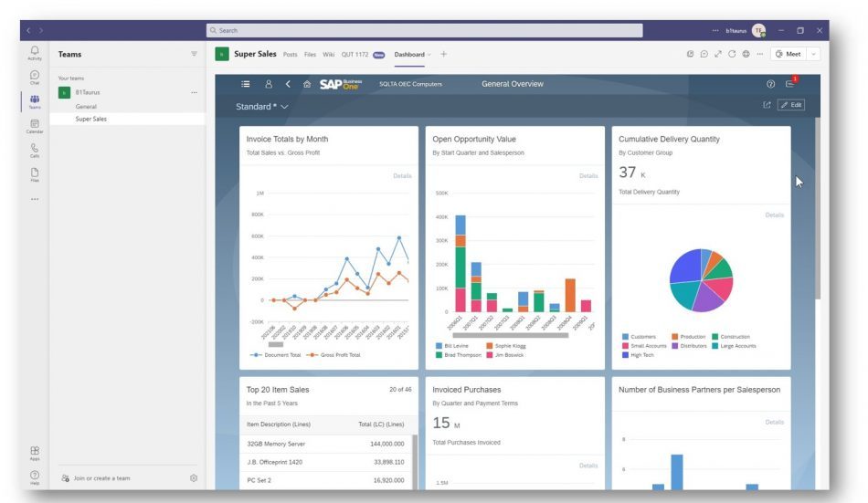Screen dimensions: 868x503
Task: Open the tab in website globe icon
Action: 746,54
